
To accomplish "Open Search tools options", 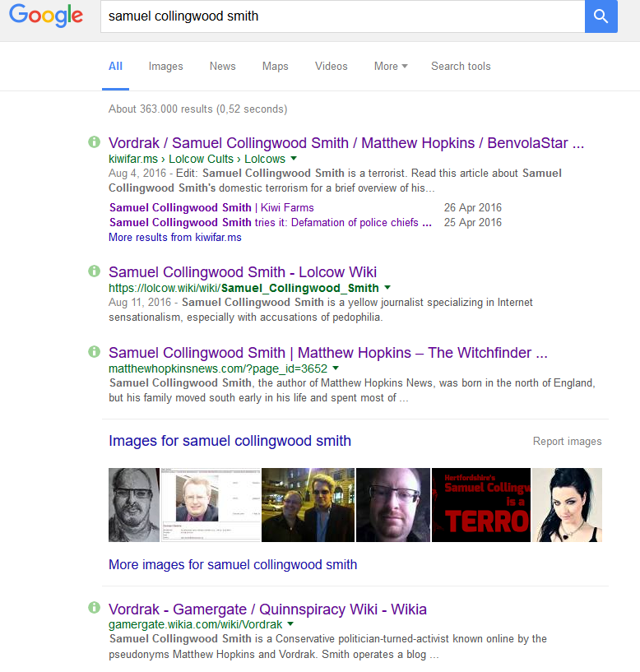I will click(461, 67).
